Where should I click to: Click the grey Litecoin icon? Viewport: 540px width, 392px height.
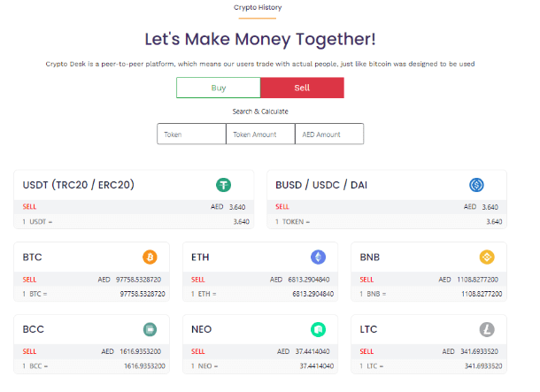click(486, 329)
